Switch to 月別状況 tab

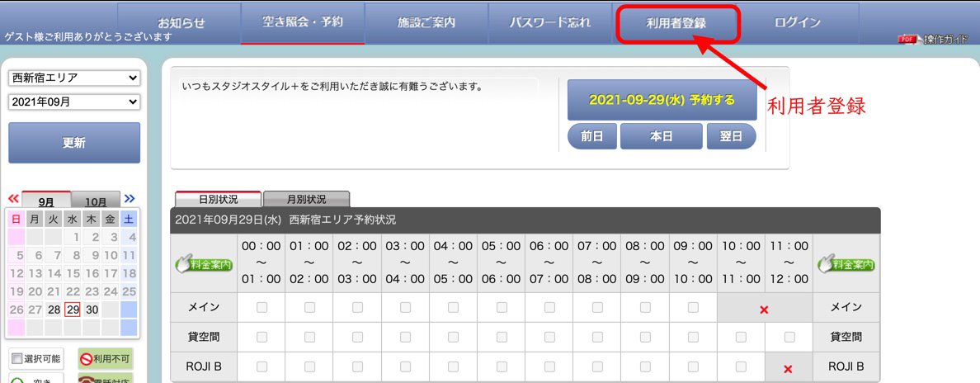pyautogui.click(x=306, y=200)
